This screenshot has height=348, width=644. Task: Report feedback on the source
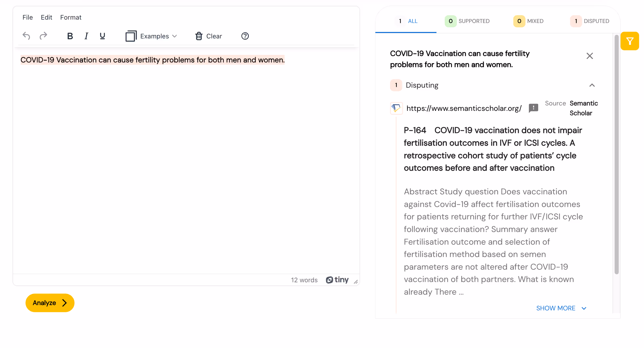pyautogui.click(x=533, y=108)
